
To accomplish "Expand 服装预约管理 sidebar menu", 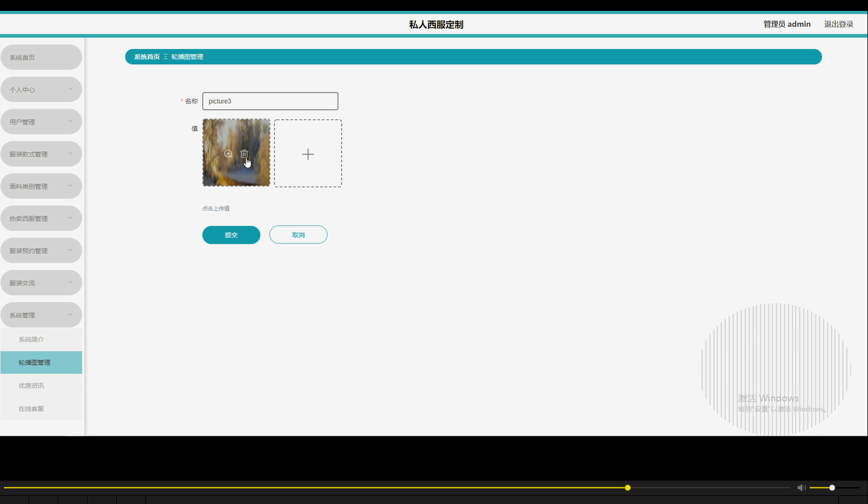I will [41, 250].
